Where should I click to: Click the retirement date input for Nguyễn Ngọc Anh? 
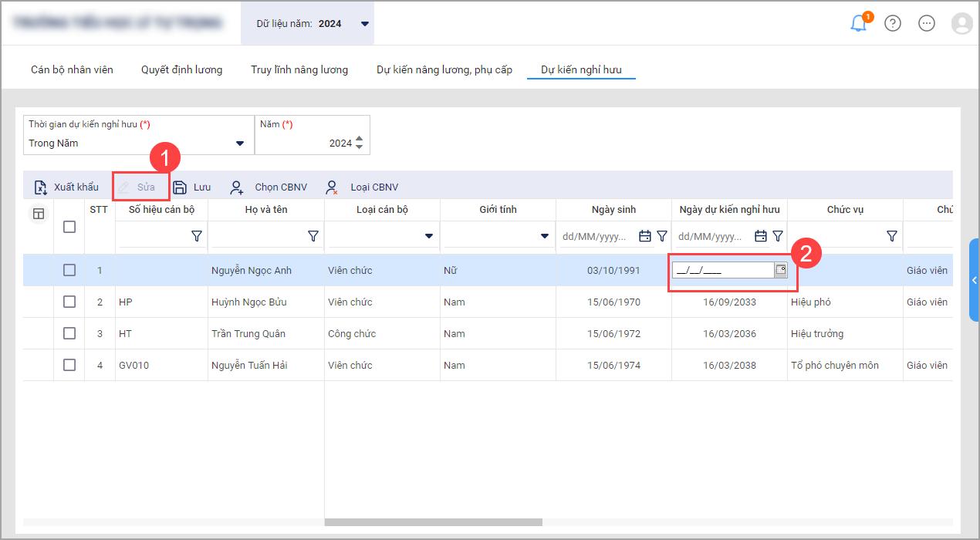pyautogui.click(x=723, y=270)
